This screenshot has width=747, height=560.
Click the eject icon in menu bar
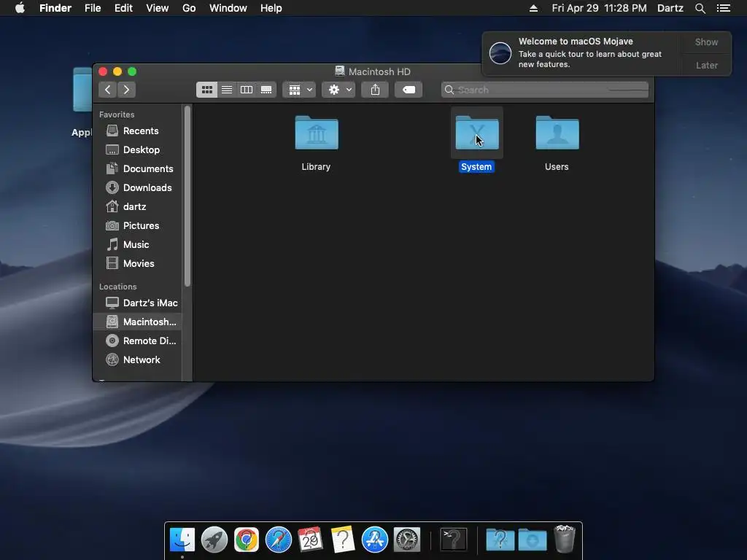[533, 8]
